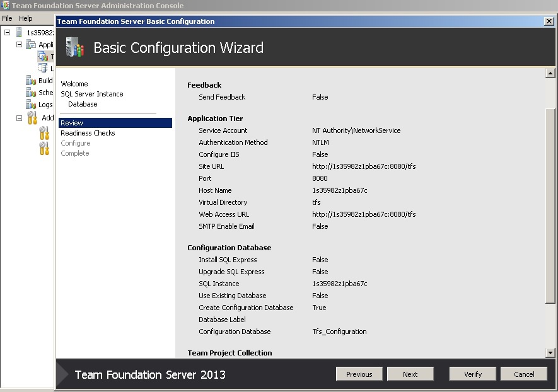Image resolution: width=558 pixels, height=392 pixels.
Task: Select the Logs tree item
Action: pyautogui.click(x=45, y=105)
